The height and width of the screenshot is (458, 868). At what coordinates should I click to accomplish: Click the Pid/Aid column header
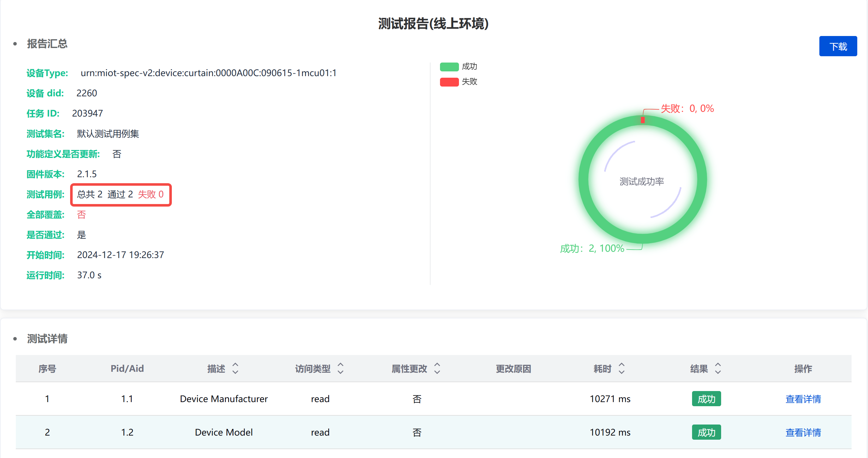(x=127, y=369)
